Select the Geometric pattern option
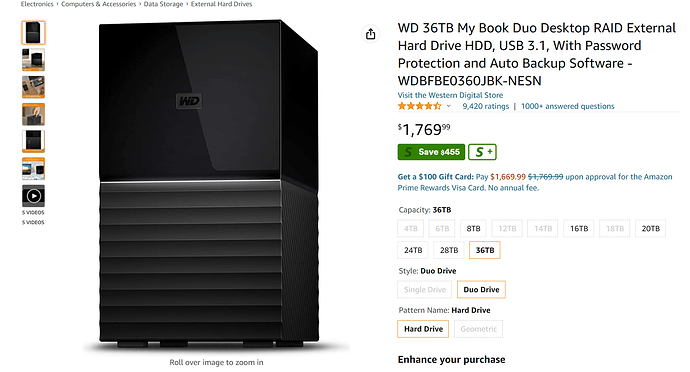The width and height of the screenshot is (690, 372). [x=478, y=329]
